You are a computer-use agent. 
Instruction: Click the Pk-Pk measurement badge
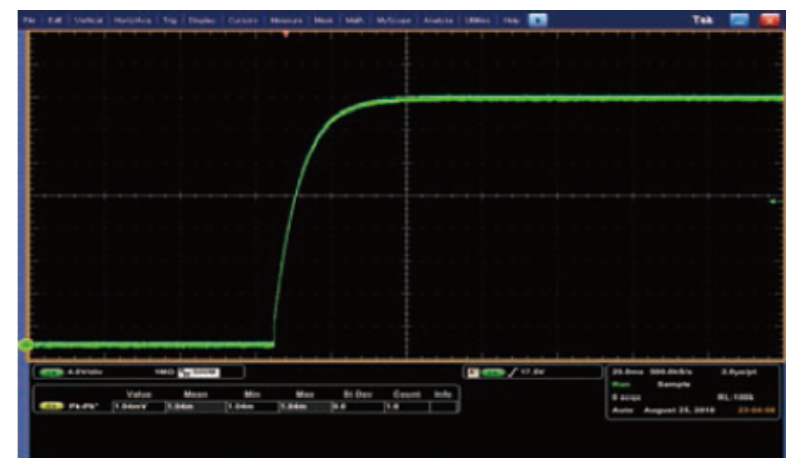(51, 406)
